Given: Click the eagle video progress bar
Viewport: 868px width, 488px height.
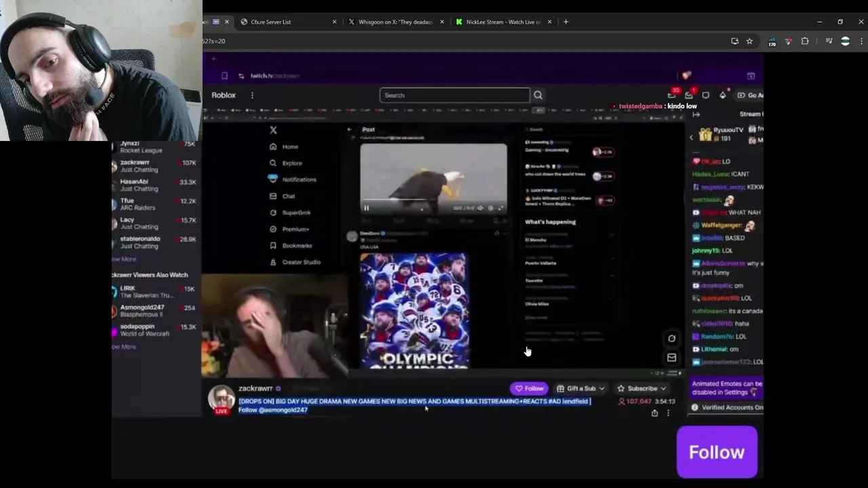Looking at the screenshot, I should [433, 201].
